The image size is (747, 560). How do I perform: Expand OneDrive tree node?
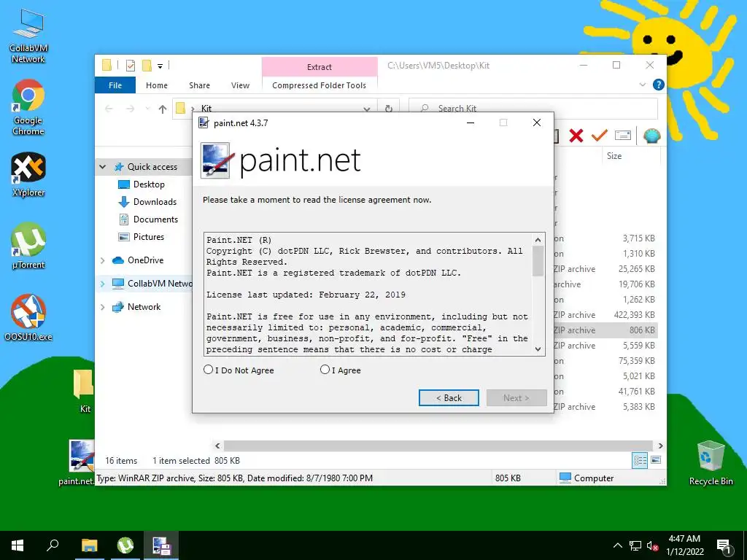(x=102, y=260)
